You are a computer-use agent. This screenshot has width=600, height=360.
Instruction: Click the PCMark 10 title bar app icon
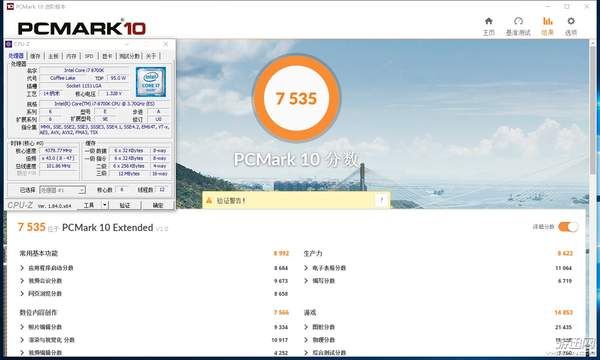(10, 7)
